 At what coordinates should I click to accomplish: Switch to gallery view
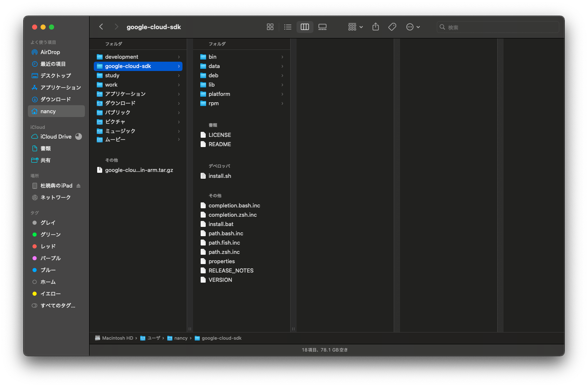click(x=322, y=27)
